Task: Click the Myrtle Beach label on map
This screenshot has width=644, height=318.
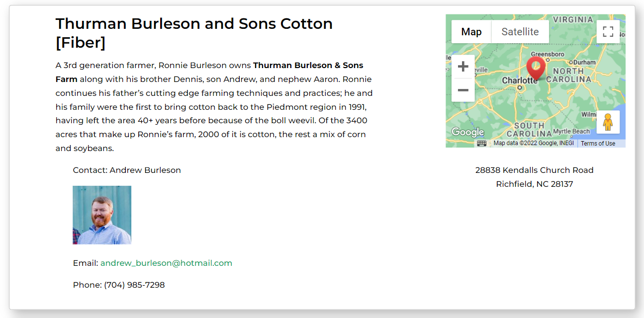Action: (571, 131)
